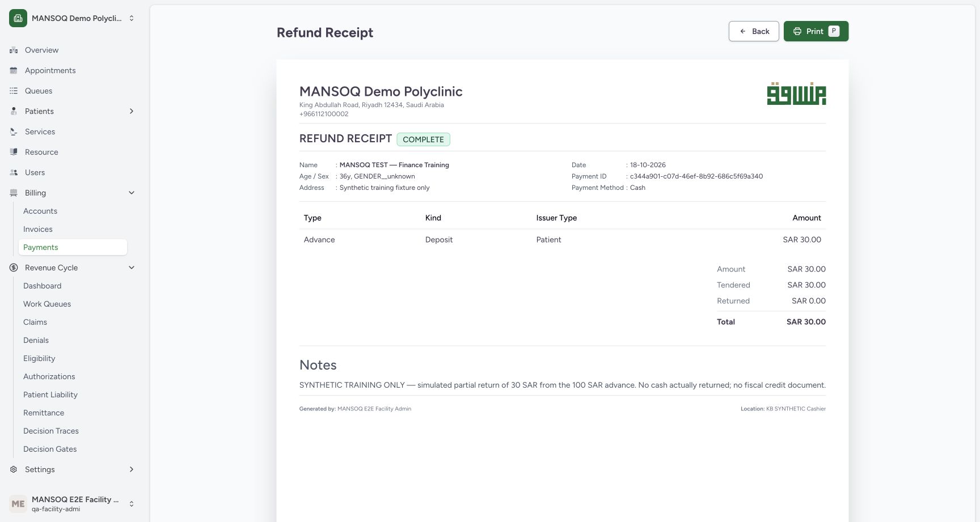
Task: Open user account switcher chevrons at bottom
Action: (x=132, y=503)
